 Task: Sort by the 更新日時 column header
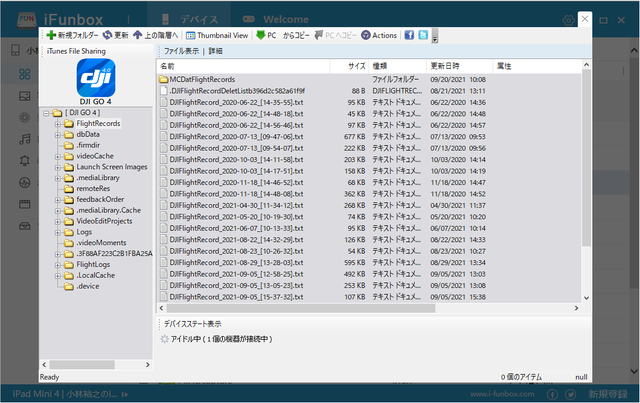pos(460,66)
